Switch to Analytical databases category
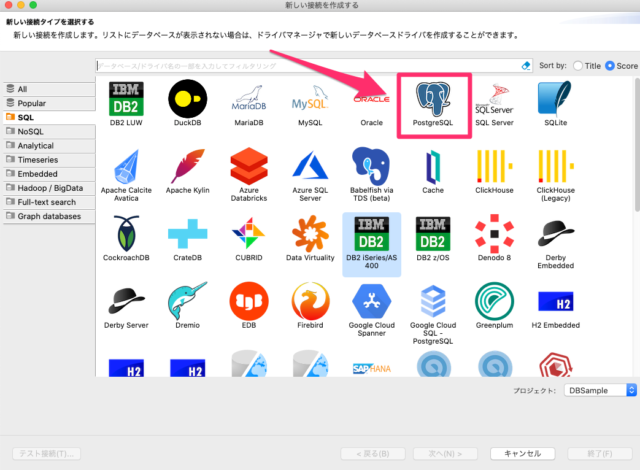Viewport: 640px width, 470px height. (x=49, y=146)
